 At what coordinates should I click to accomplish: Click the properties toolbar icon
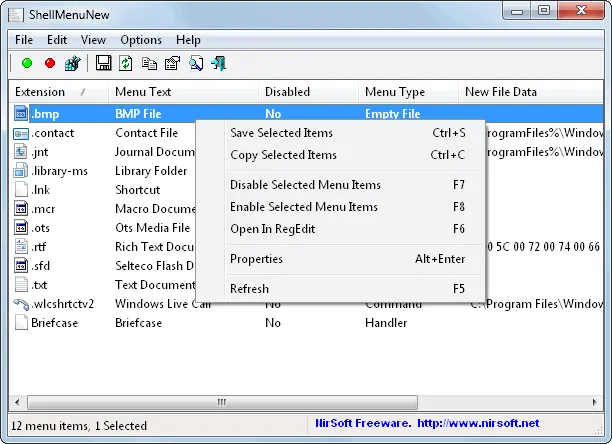click(x=172, y=64)
